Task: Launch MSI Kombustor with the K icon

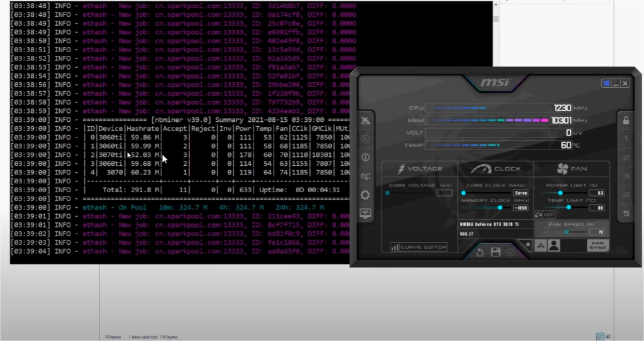Action: pos(365,139)
